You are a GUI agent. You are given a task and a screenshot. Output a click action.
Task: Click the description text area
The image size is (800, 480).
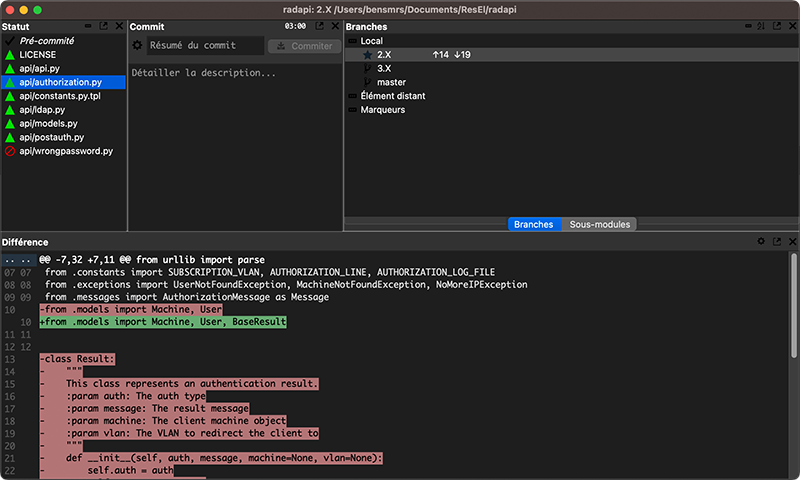coord(235,145)
